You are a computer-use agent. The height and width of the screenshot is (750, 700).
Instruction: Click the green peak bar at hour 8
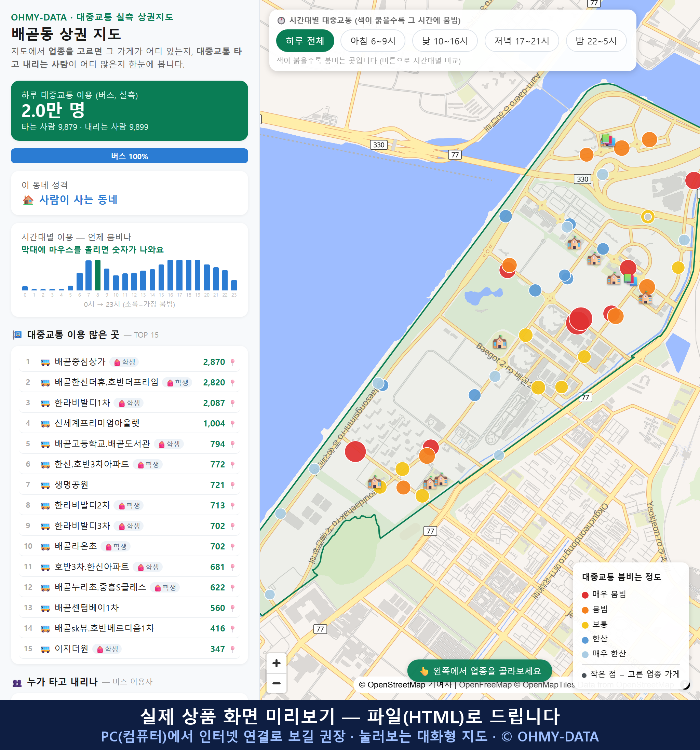pyautogui.click(x=98, y=275)
